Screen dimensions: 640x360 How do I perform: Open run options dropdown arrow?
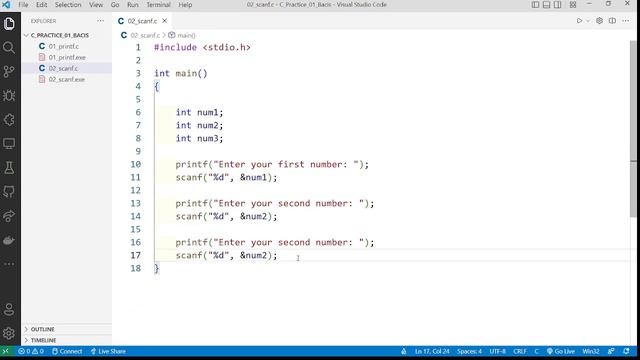click(x=588, y=21)
